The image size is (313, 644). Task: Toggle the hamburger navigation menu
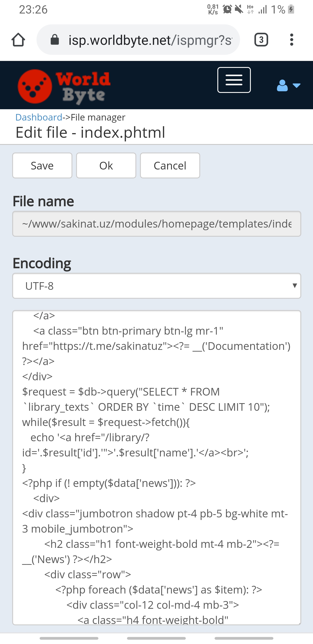click(x=234, y=80)
